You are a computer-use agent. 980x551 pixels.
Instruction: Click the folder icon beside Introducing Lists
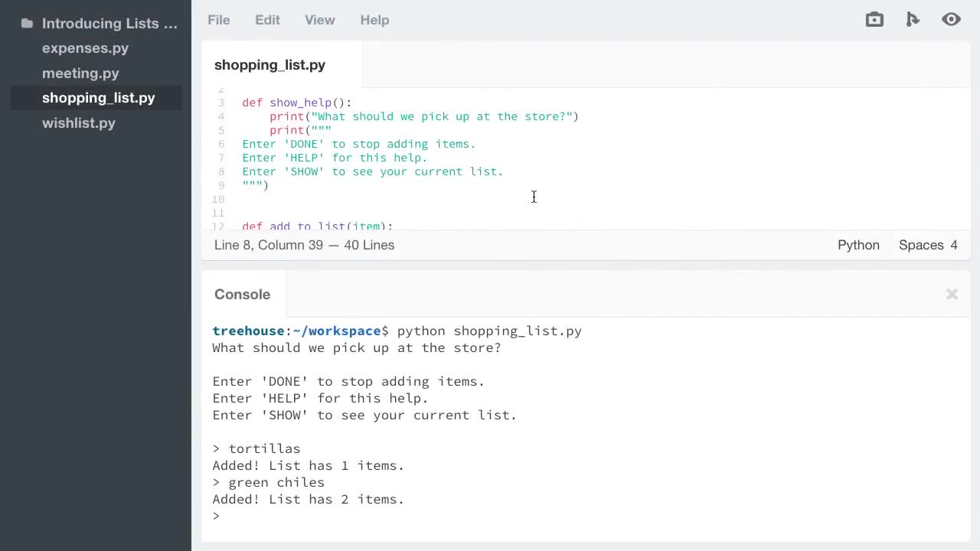pyautogui.click(x=27, y=23)
